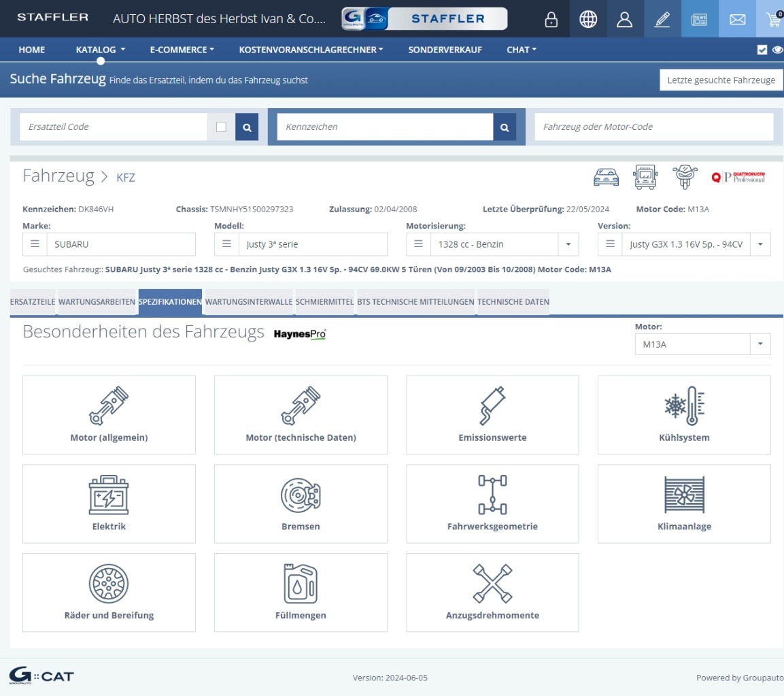Open the language globe icon
Viewport: 784px width, 696px height.
coord(588,19)
